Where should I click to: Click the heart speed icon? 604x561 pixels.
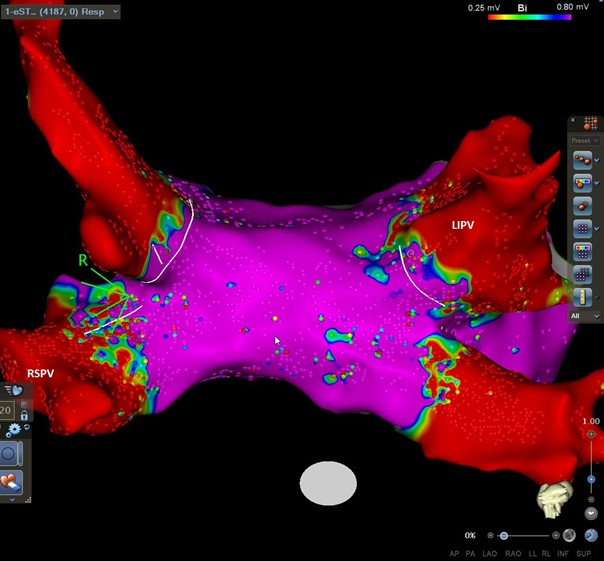point(12,390)
